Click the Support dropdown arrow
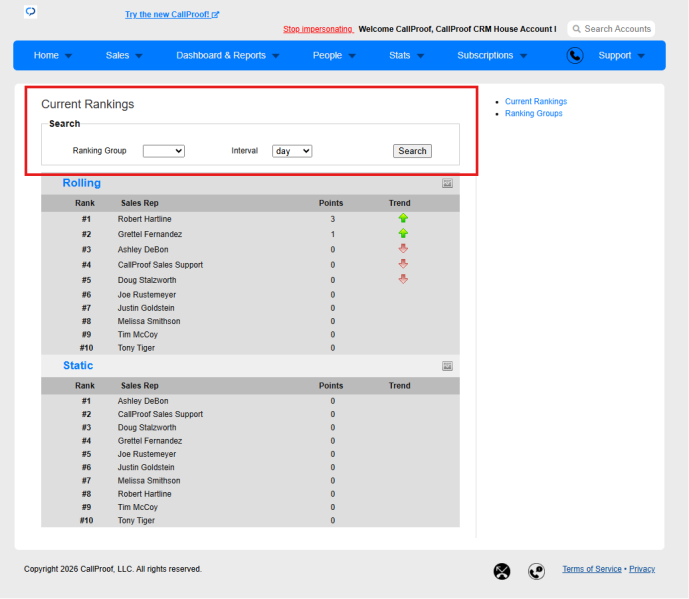This screenshot has width=689, height=599. pyautogui.click(x=641, y=56)
